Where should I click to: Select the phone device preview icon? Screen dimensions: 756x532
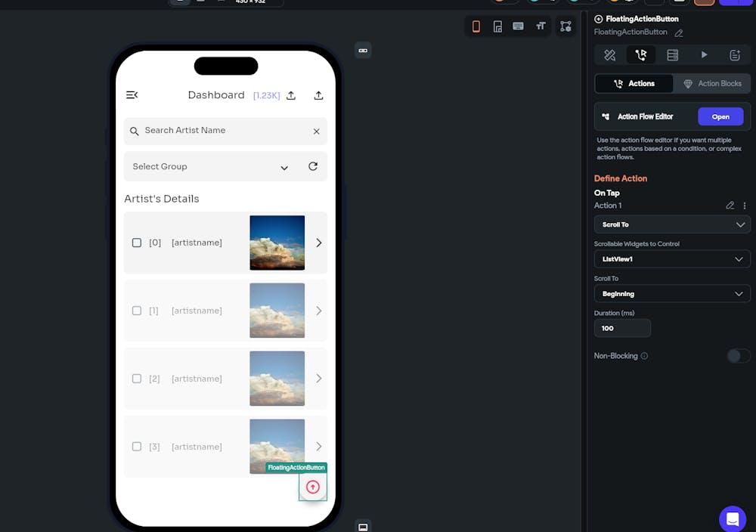(476, 26)
